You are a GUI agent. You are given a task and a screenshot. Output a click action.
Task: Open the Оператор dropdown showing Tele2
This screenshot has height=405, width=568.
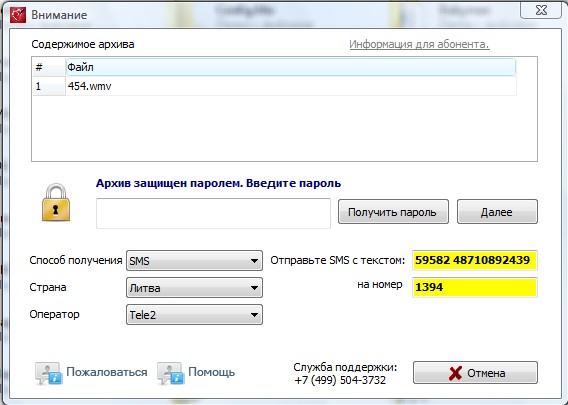(194, 314)
